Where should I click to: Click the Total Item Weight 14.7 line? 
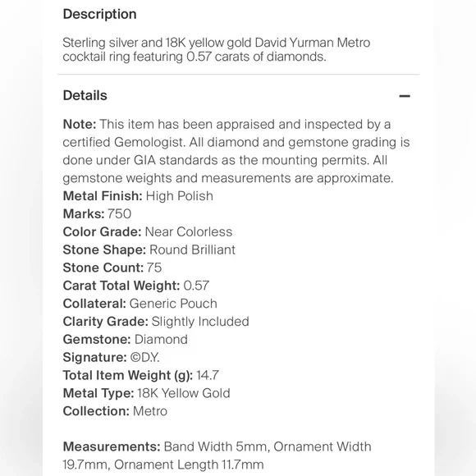140,375
